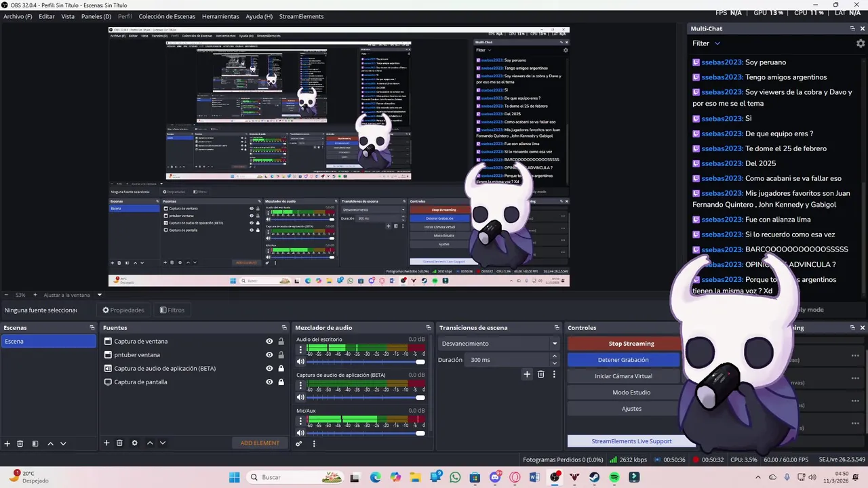The height and width of the screenshot is (488, 868).
Task: Open Spotify from the Windows taskbar
Action: click(614, 477)
